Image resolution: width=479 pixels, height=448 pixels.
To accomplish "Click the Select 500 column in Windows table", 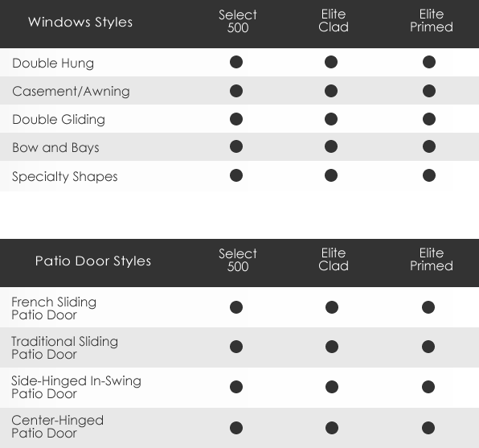I will 238,22.
